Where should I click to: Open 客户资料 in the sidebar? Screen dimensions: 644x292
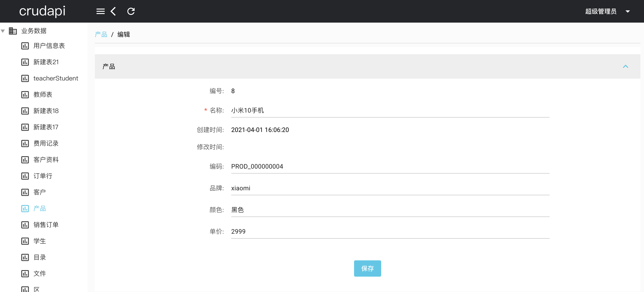coord(46,160)
